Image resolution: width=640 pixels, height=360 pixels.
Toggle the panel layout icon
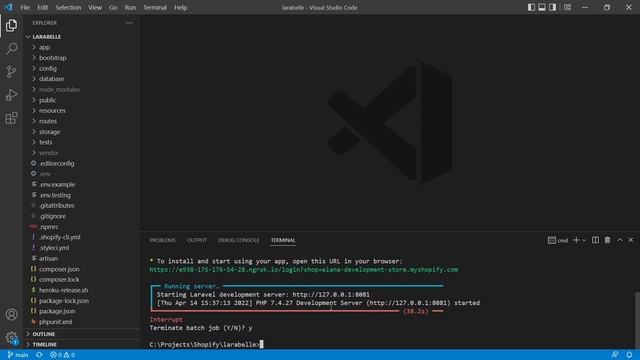tap(542, 7)
